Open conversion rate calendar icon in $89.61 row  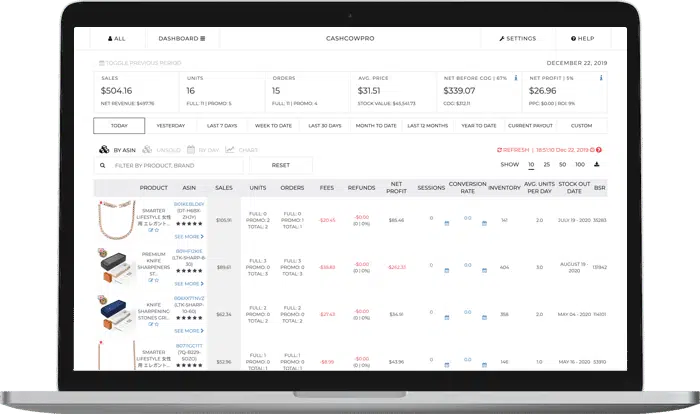[484, 271]
